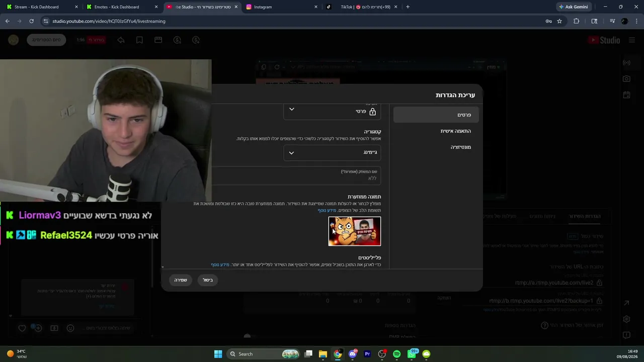Open the Studio hamburger menu icon
Screen dimensions: 644x362
[x=632, y=40]
